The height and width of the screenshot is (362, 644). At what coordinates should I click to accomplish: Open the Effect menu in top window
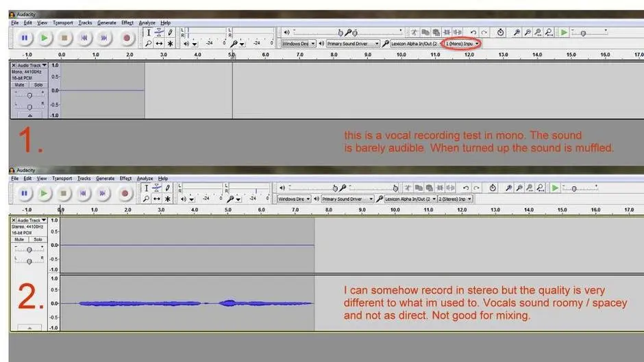click(x=127, y=23)
